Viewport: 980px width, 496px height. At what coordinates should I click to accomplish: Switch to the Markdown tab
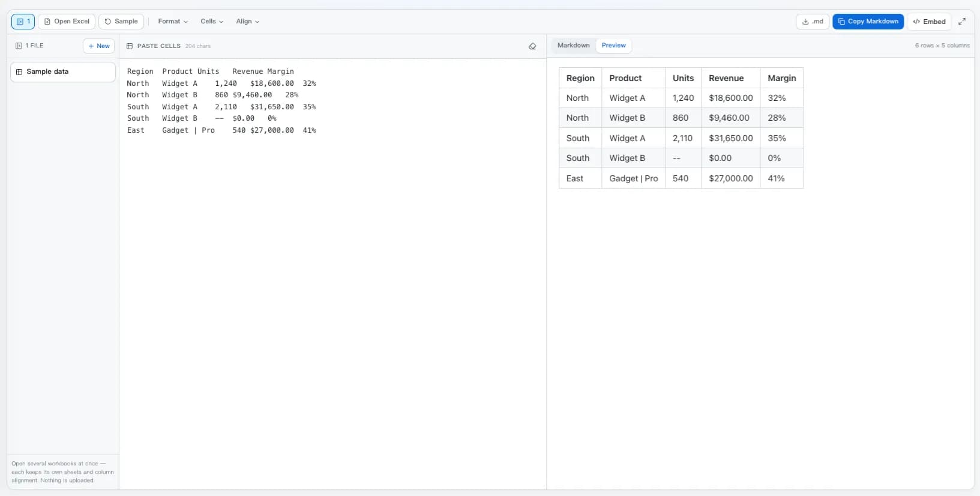point(573,46)
